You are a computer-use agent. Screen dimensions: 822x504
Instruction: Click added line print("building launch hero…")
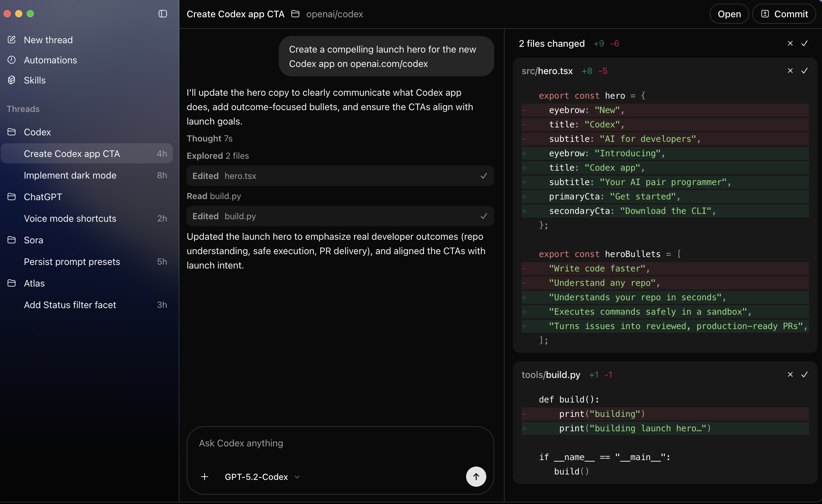(665, 428)
